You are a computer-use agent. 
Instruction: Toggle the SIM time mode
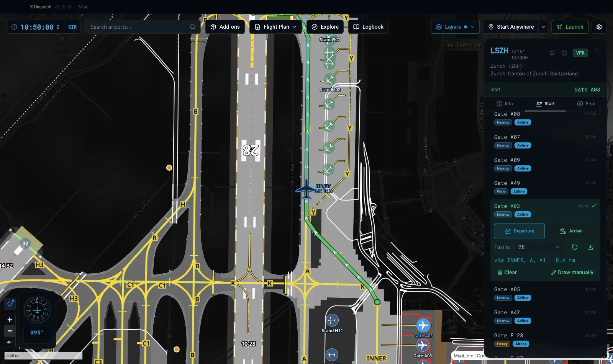[x=72, y=27]
